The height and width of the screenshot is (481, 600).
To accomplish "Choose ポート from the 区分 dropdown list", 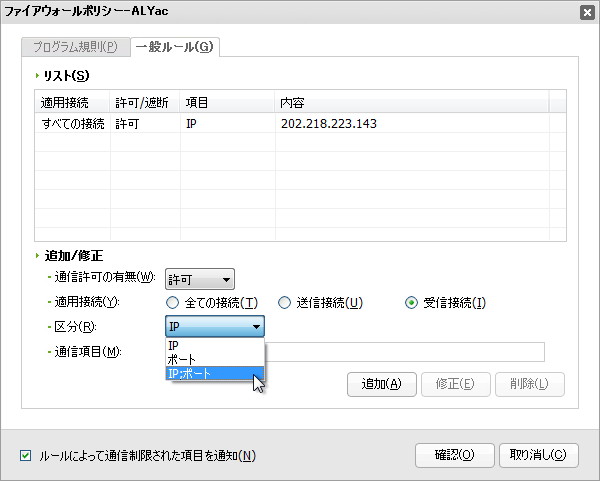I will point(215,359).
